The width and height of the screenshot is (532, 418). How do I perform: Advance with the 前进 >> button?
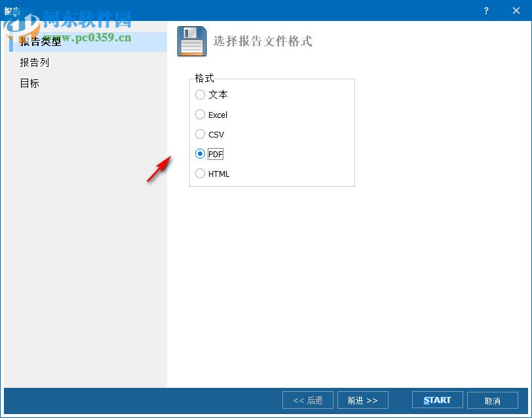coord(363,400)
